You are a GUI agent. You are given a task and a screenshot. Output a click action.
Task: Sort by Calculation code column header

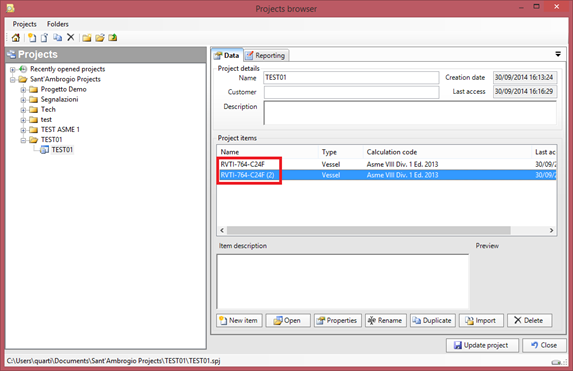pos(447,152)
